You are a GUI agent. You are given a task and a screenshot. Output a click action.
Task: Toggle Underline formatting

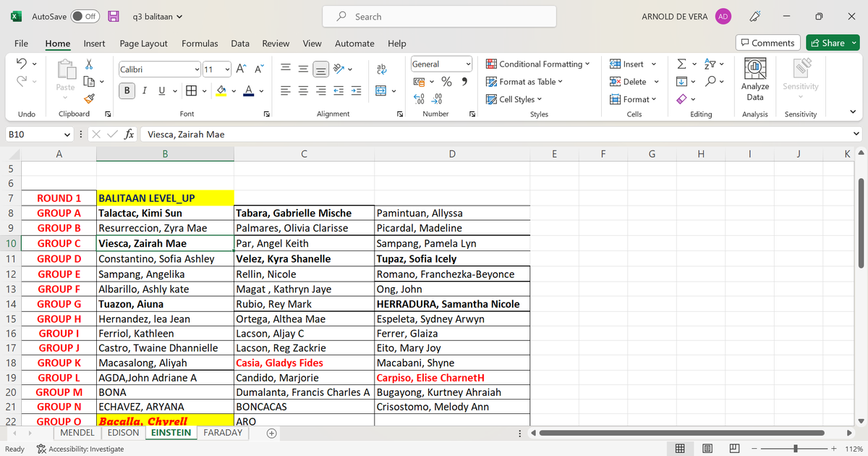[161, 90]
